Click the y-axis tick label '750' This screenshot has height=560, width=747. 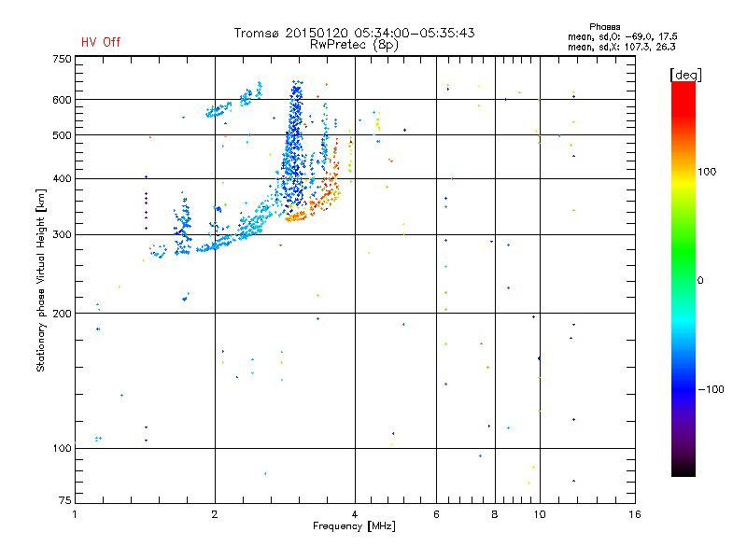click(62, 59)
